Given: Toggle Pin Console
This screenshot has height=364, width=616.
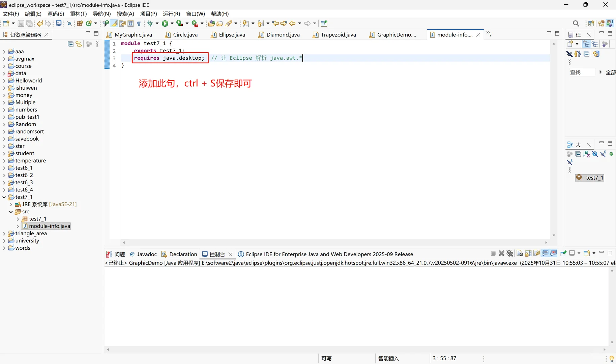Looking at the screenshot, I should tap(563, 253).
